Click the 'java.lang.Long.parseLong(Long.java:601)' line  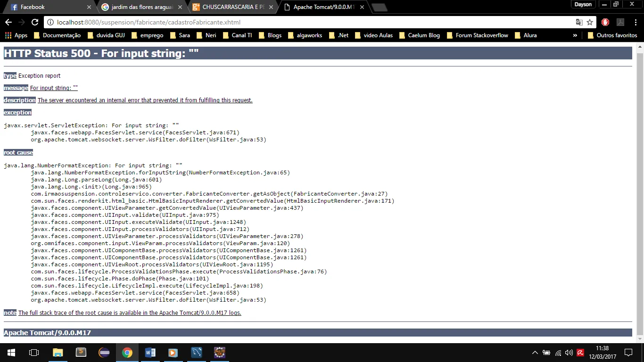pos(96,180)
